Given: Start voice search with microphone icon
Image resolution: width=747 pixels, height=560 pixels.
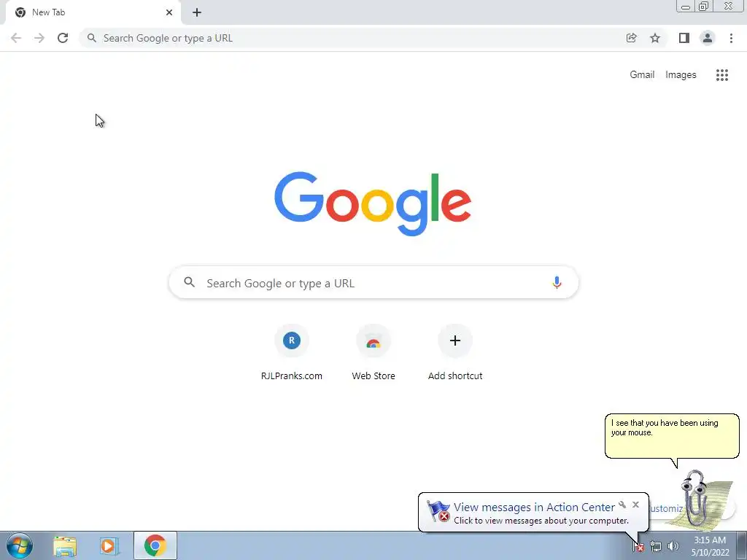Looking at the screenshot, I should [x=557, y=283].
